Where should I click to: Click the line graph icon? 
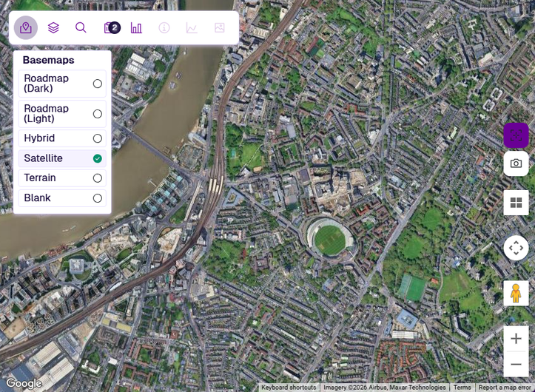pos(192,27)
